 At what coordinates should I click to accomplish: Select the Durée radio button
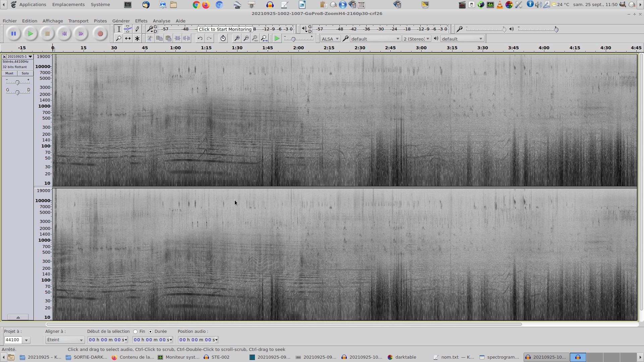(x=151, y=331)
